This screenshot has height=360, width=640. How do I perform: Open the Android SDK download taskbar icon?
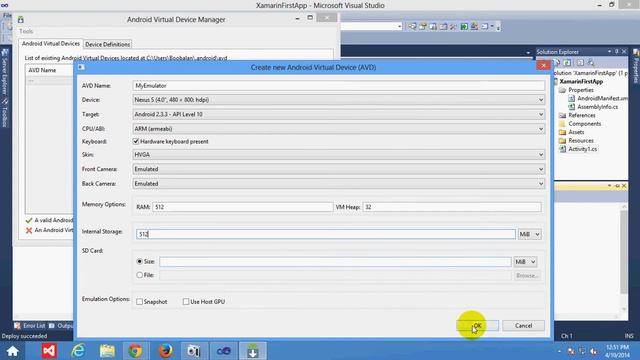click(x=253, y=351)
